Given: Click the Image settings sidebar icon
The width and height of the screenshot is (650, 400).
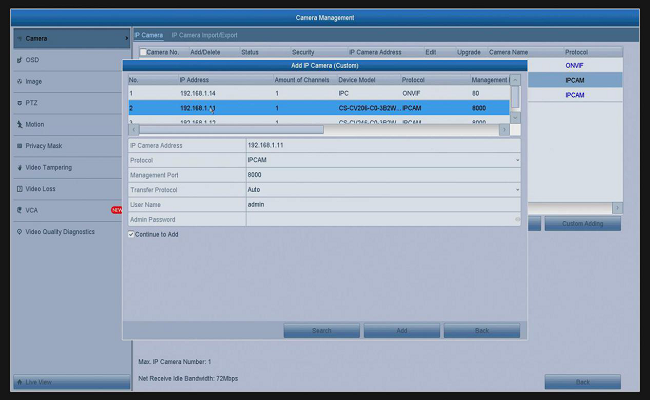Looking at the screenshot, I should pos(19,82).
